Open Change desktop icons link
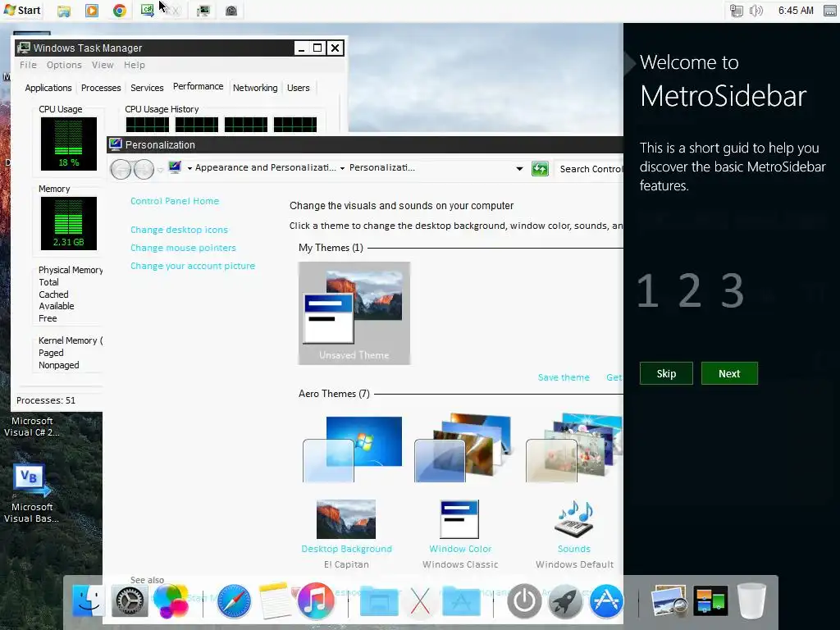 [179, 230]
